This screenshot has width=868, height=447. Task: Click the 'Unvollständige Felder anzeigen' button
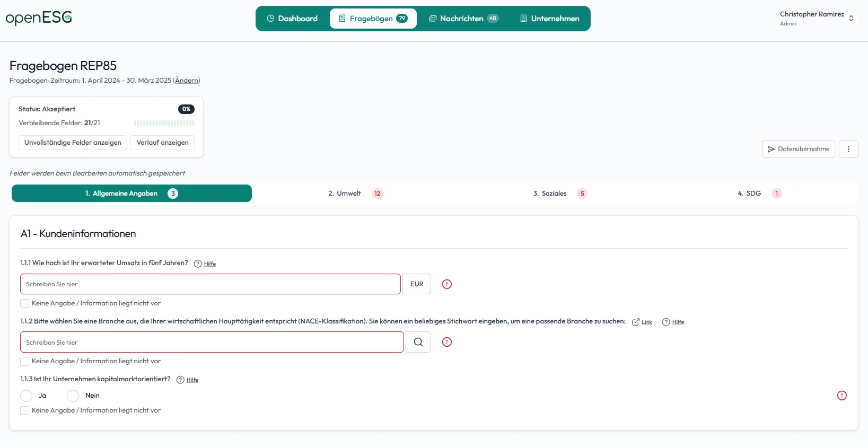73,143
